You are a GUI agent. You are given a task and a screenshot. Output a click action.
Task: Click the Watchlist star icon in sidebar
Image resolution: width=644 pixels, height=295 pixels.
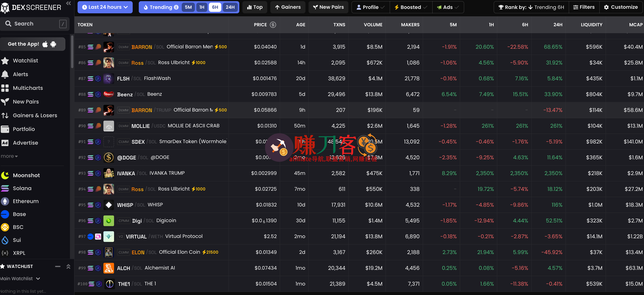click(x=5, y=61)
